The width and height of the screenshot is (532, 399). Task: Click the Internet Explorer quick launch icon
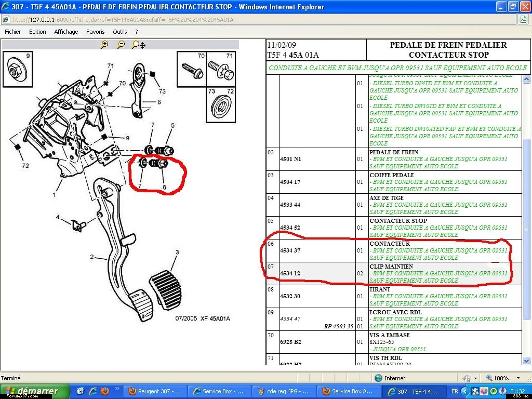(x=93, y=391)
